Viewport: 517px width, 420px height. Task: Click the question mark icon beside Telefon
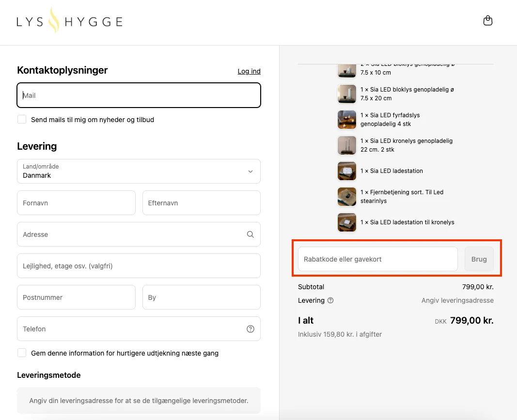(x=251, y=328)
